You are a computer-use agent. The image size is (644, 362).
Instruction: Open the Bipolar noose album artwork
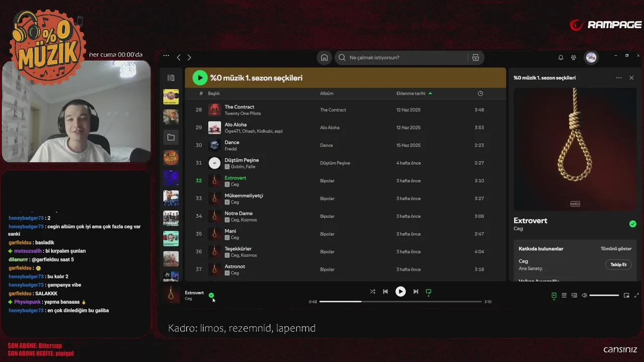pyautogui.click(x=575, y=149)
